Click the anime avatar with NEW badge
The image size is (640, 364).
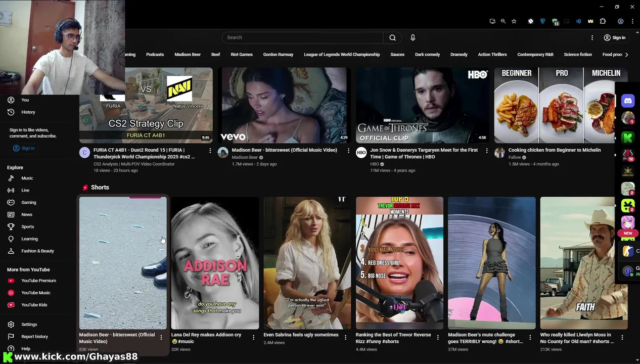[x=628, y=223]
